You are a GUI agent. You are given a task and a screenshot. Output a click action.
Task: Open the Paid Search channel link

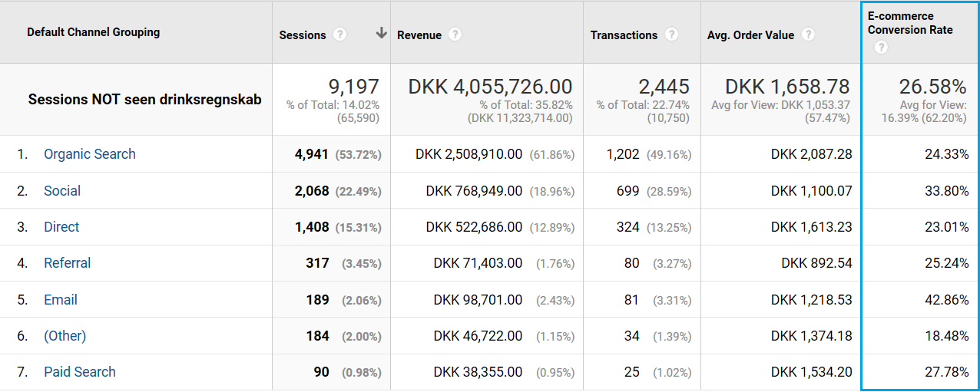pyautogui.click(x=79, y=372)
